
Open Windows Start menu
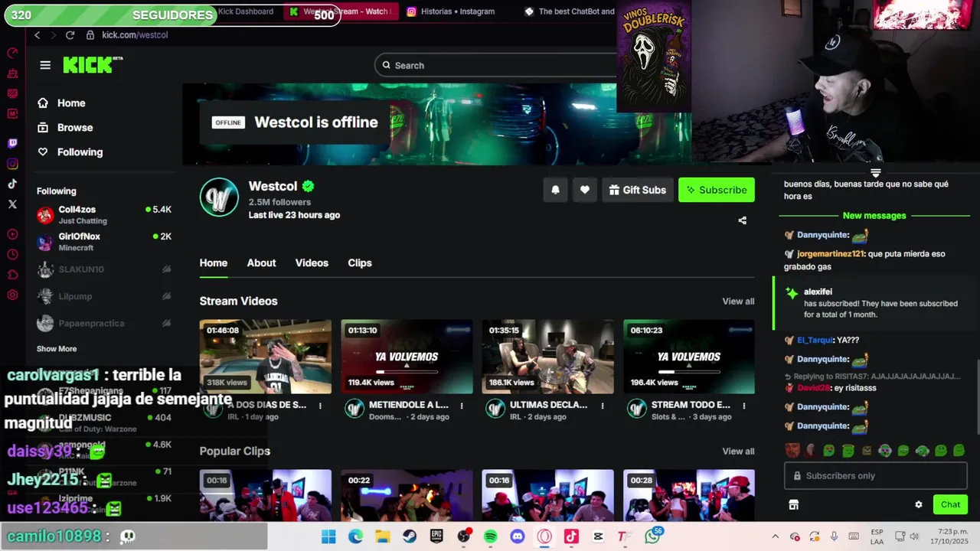[328, 536]
